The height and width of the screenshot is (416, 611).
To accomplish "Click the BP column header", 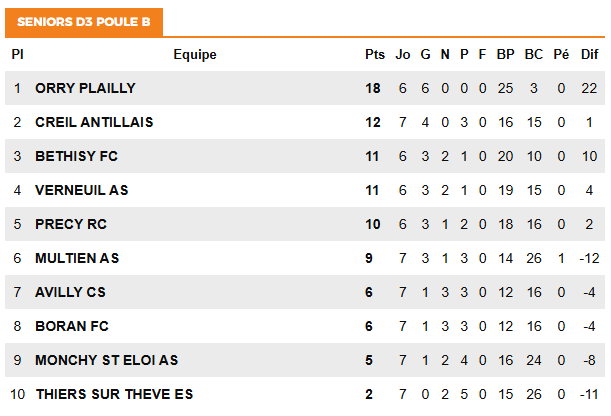I will [x=505, y=55].
